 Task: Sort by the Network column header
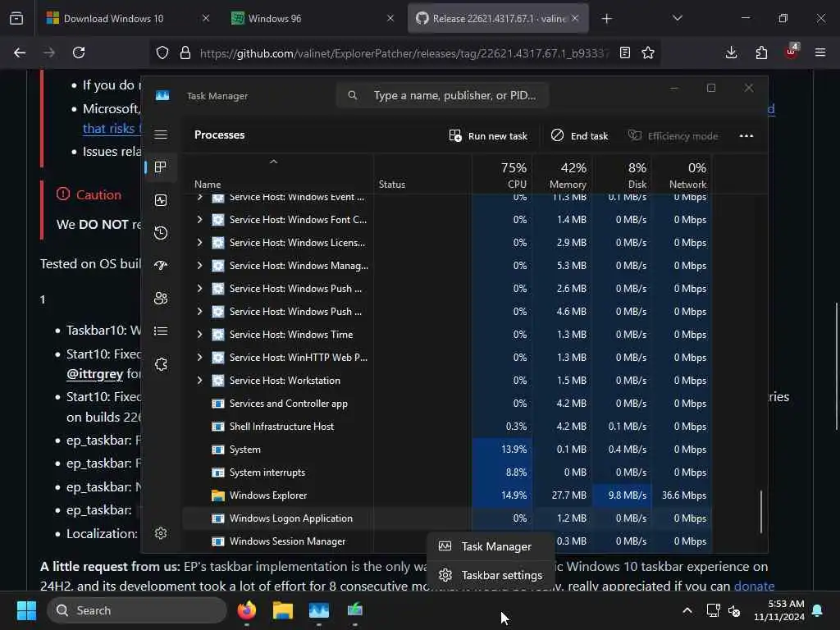point(682,176)
